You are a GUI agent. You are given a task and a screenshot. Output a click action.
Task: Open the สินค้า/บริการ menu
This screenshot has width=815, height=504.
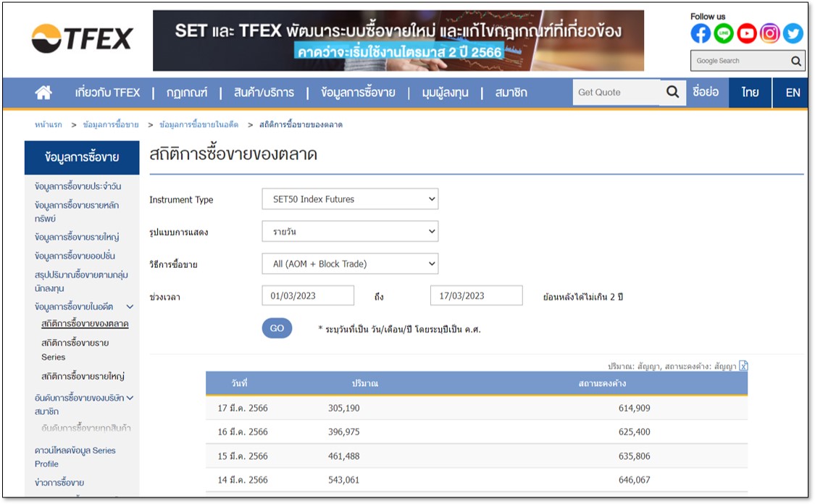pyautogui.click(x=264, y=93)
